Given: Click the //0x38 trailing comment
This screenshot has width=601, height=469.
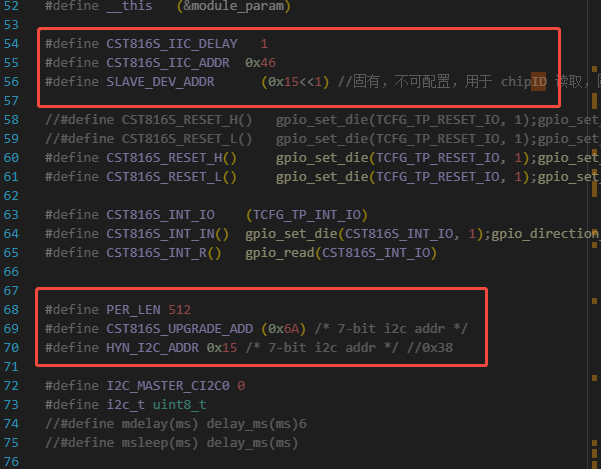Looking at the screenshot, I should [x=430, y=348].
